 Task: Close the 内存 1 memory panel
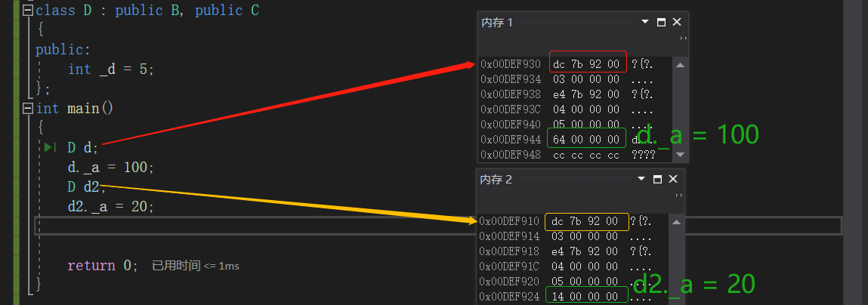pos(676,22)
